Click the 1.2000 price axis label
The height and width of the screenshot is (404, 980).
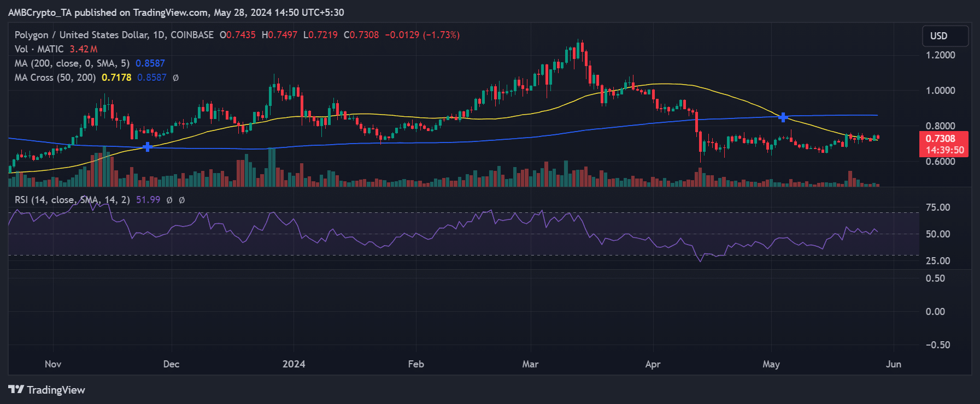coord(941,55)
